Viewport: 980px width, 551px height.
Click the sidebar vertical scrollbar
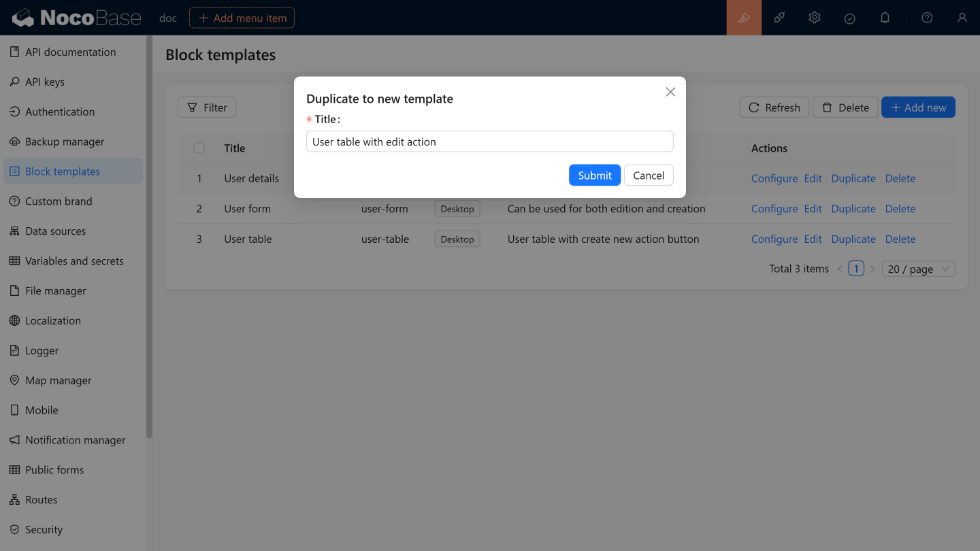click(x=149, y=238)
